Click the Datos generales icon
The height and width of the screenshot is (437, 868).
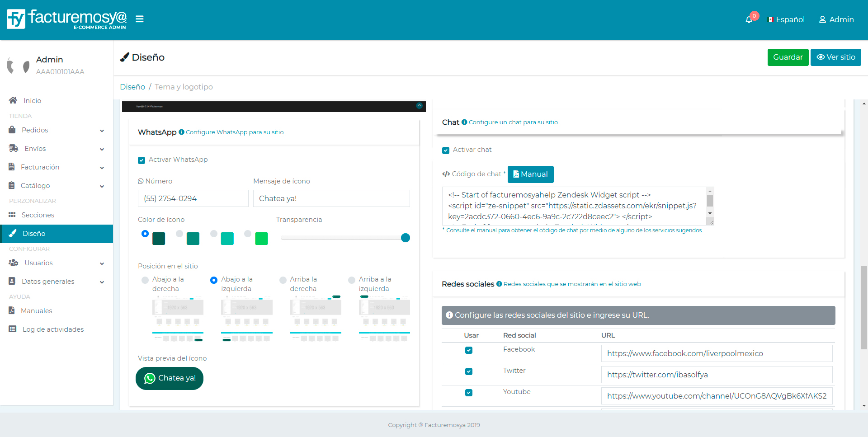tap(12, 281)
